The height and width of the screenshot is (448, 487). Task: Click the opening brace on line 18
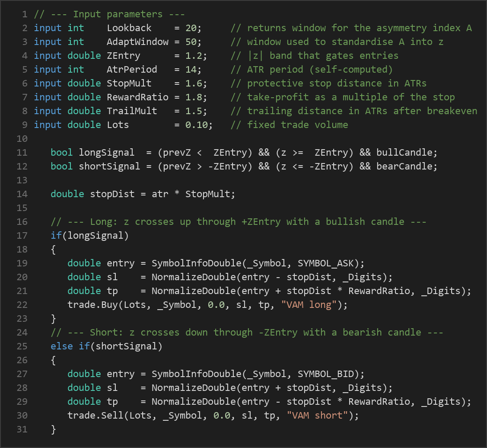(x=54, y=250)
